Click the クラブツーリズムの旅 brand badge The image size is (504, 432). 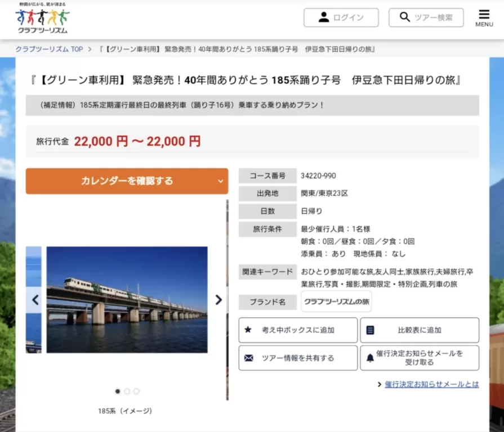tap(337, 301)
